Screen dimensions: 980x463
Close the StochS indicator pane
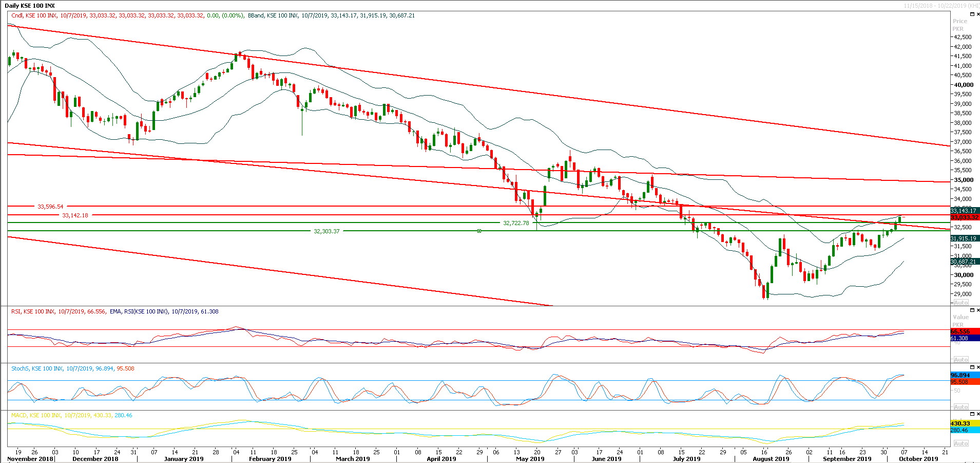977,367
